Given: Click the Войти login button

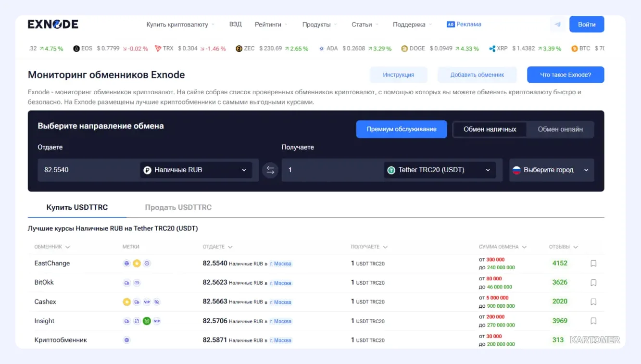Looking at the screenshot, I should pos(587,25).
